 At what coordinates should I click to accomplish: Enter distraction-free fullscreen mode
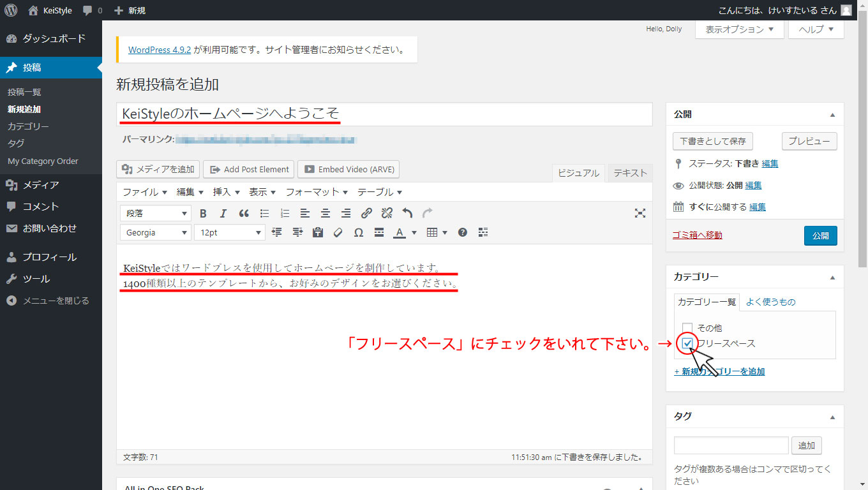(640, 214)
